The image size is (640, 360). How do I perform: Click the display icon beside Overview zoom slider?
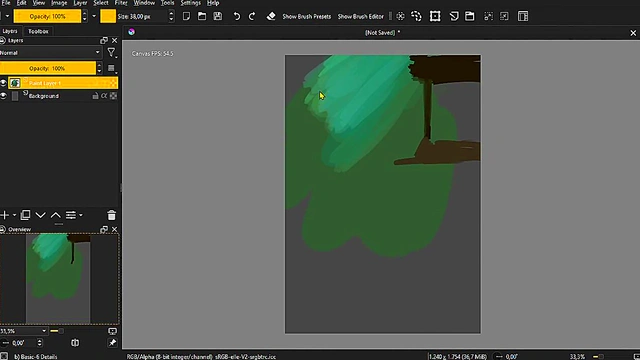click(112, 331)
